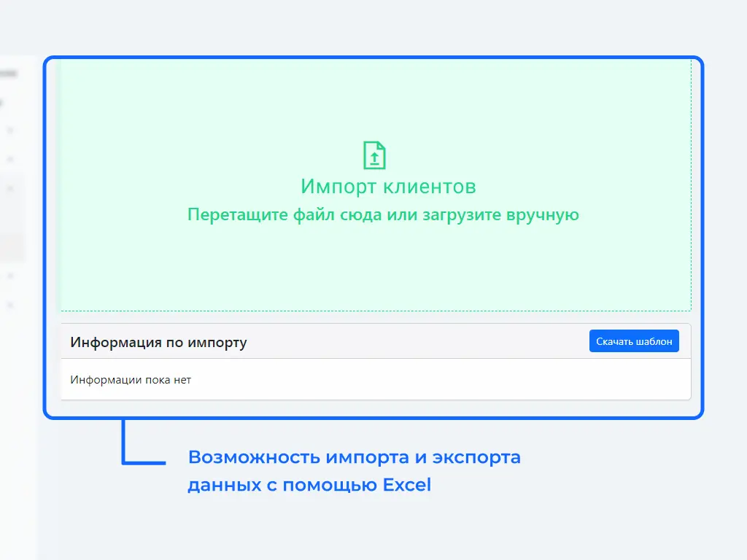This screenshot has width=747, height=560.
Task: Expand the topmost blurred sidebar chevron
Action: [x=10, y=131]
